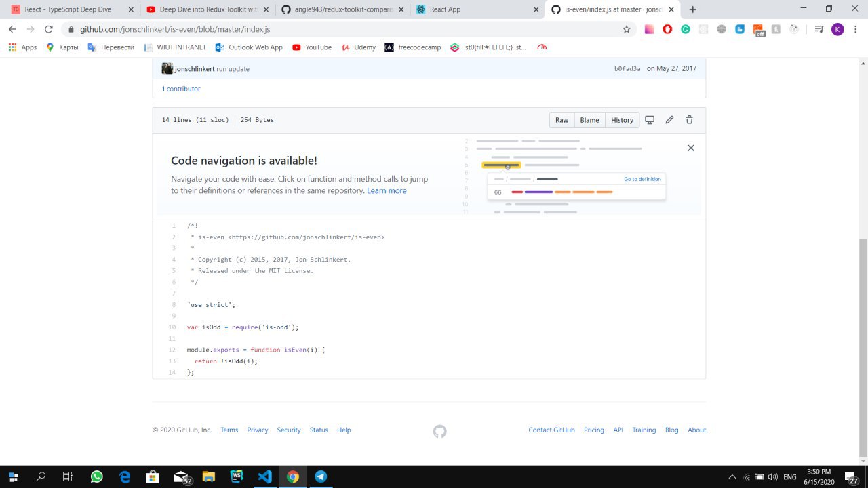Open Windows Start menu
The height and width of the screenshot is (488, 868).
tap(12, 476)
